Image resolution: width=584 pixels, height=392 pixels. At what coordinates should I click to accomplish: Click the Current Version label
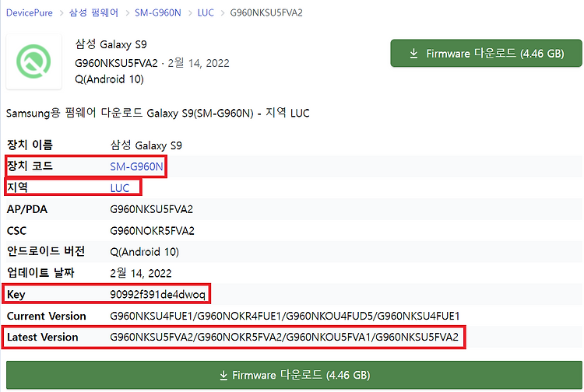46,316
